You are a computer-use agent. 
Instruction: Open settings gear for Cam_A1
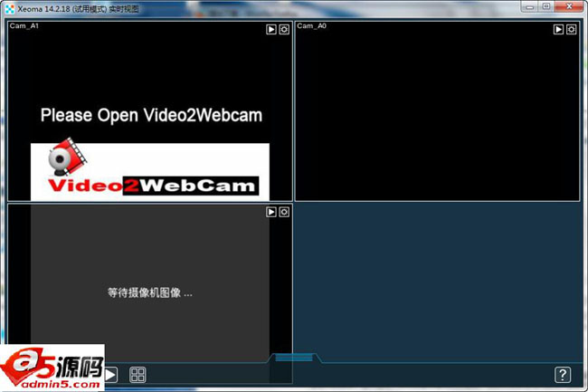(284, 30)
